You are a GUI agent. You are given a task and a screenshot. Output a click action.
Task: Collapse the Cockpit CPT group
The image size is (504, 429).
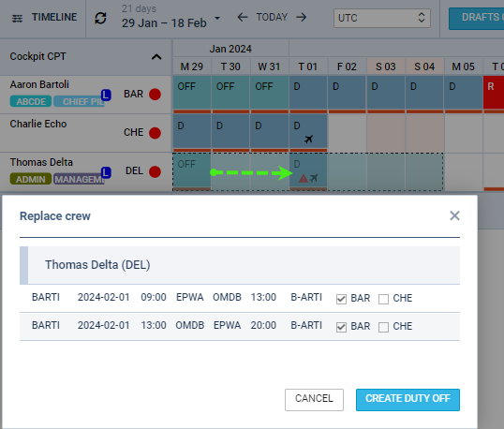[156, 57]
